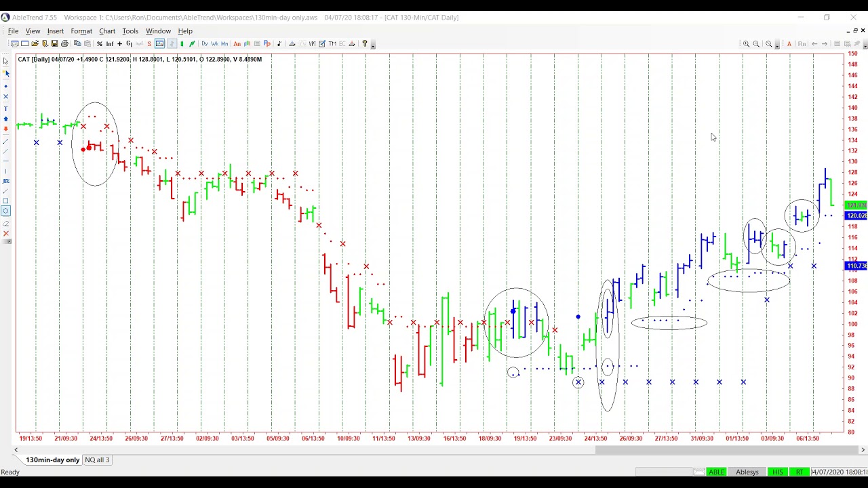This screenshot has width=868, height=488.
Task: Click the zoom in magnifier icon
Action: coord(746,44)
